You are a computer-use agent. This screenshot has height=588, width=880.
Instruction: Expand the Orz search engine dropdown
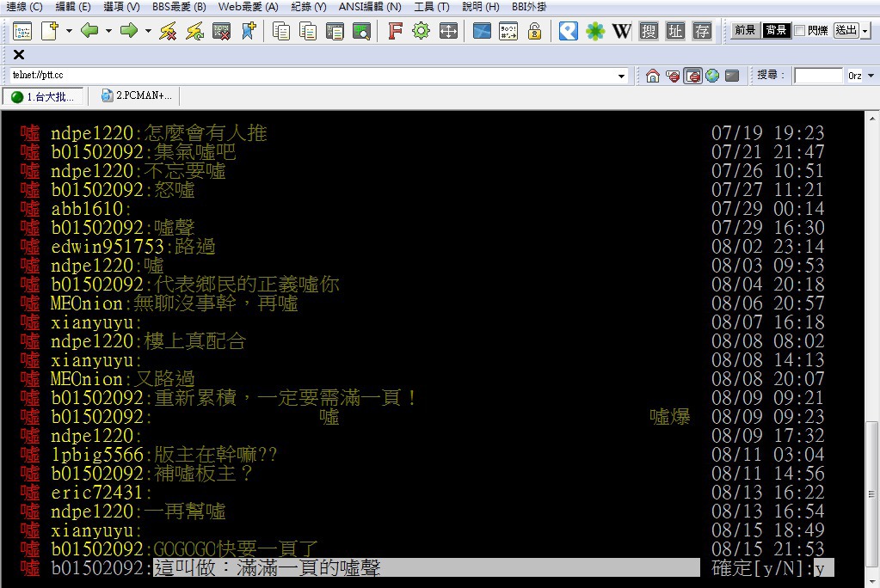pos(871,76)
